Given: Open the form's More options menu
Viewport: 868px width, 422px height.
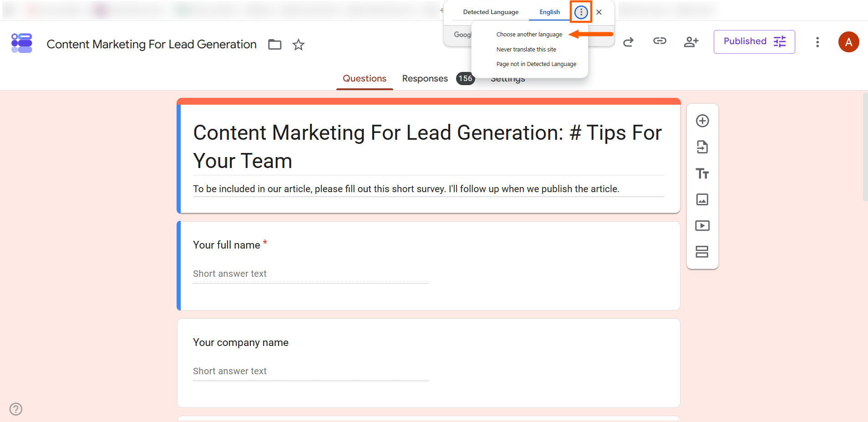Looking at the screenshot, I should point(817,42).
